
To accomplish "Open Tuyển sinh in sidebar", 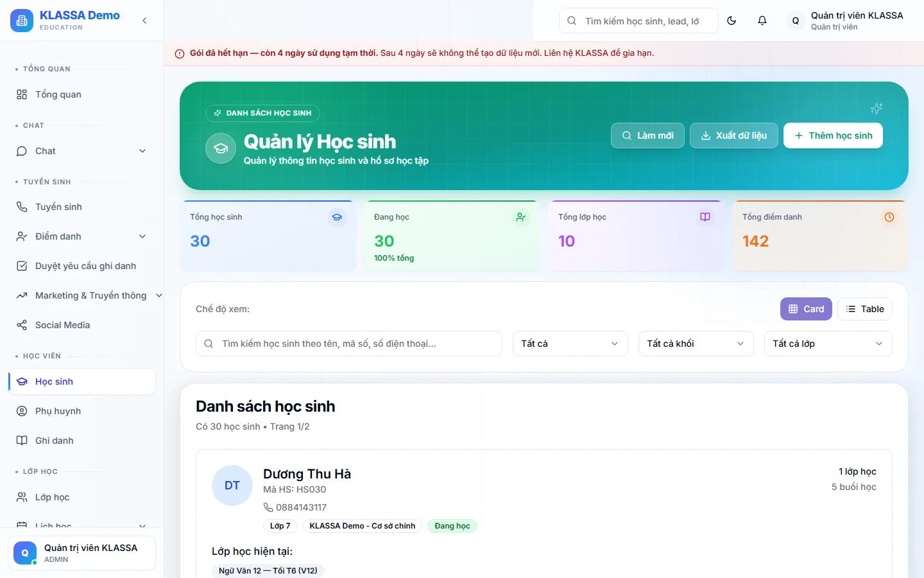I will coord(81,207).
